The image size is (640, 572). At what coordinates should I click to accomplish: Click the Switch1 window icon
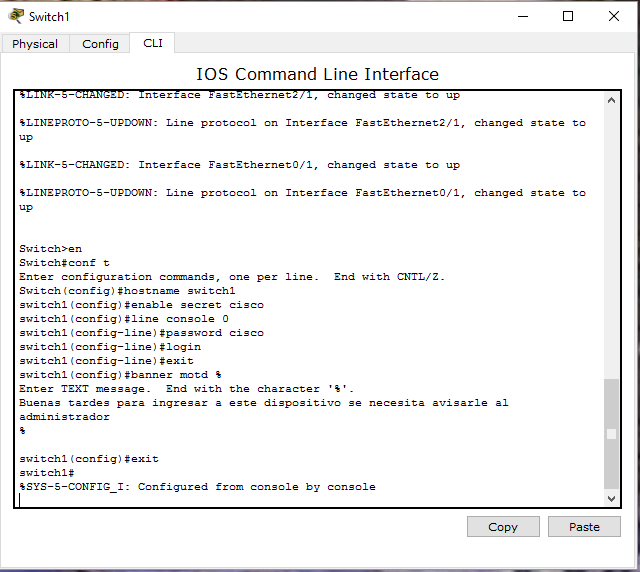pos(16,16)
